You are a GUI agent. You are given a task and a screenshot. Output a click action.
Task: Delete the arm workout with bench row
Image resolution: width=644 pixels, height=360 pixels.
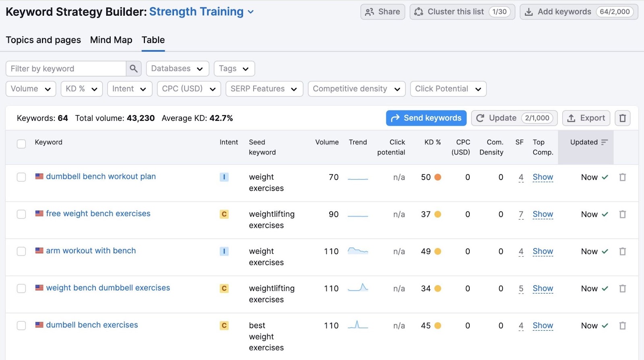coord(622,251)
